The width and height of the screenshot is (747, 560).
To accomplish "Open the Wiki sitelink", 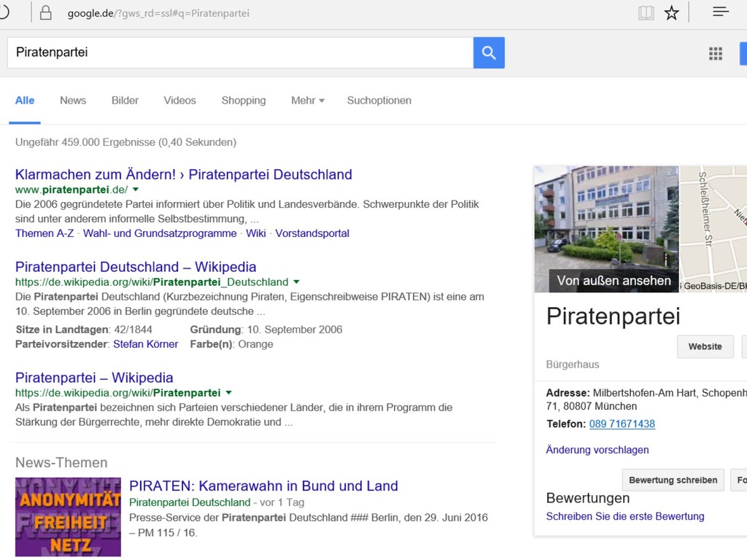I will pos(256,233).
